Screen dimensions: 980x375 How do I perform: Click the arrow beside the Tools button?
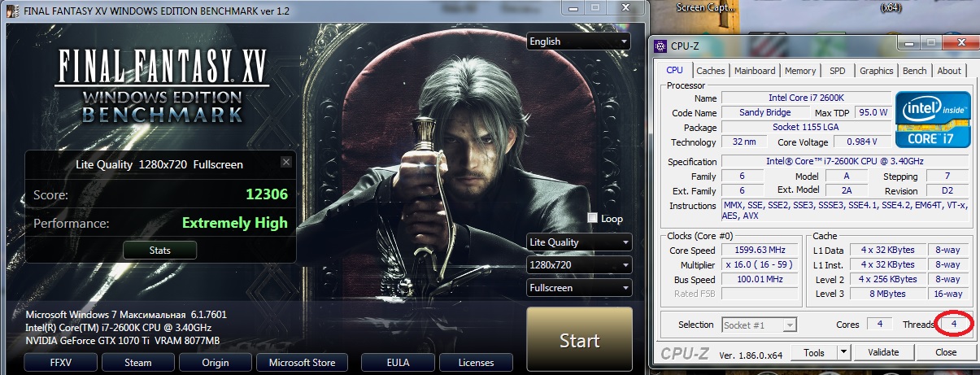(x=843, y=352)
